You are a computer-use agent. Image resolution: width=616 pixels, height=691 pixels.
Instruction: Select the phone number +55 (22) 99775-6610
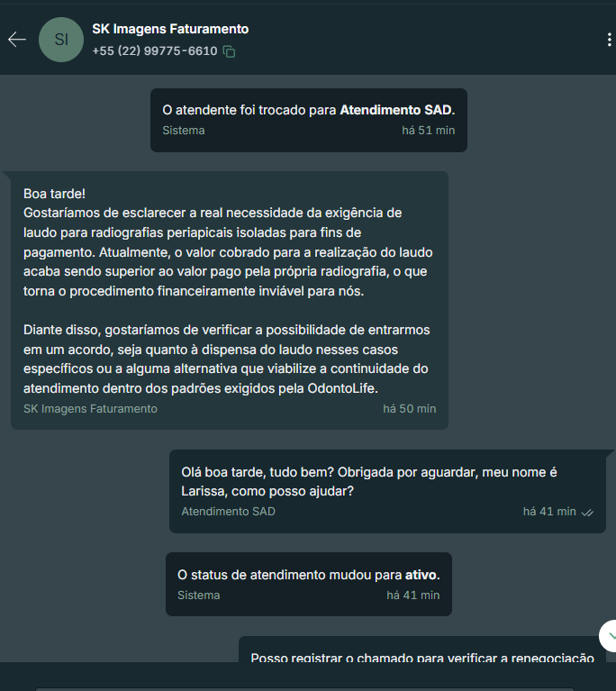(x=155, y=51)
